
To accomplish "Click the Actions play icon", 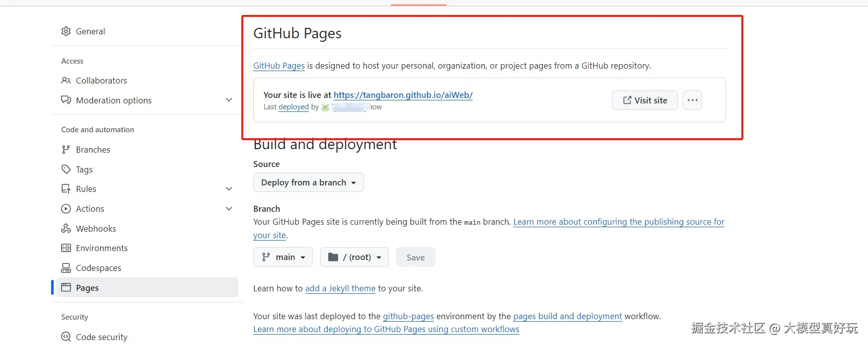I will (x=66, y=209).
